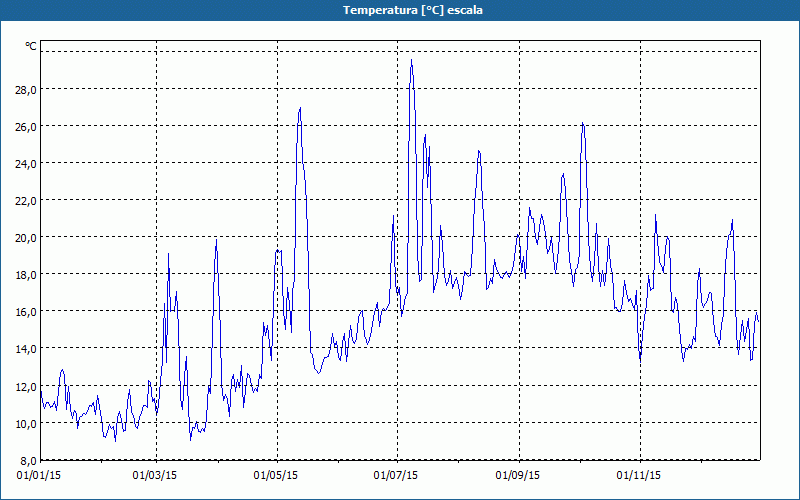Click the 01/01/15 date label
The height and width of the screenshot is (500, 800).
coord(39,476)
